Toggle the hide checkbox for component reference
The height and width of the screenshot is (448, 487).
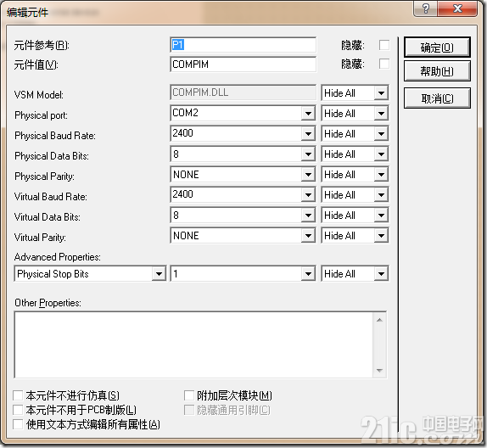(384, 45)
